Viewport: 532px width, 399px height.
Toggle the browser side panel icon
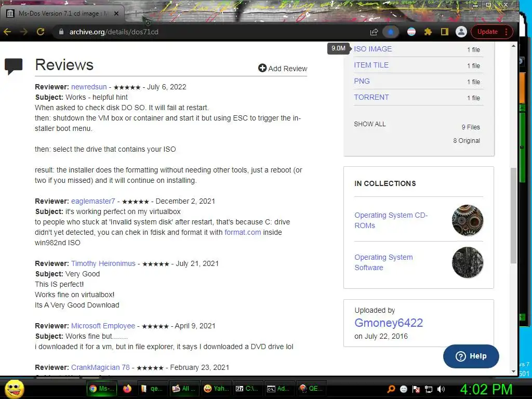[445, 32]
